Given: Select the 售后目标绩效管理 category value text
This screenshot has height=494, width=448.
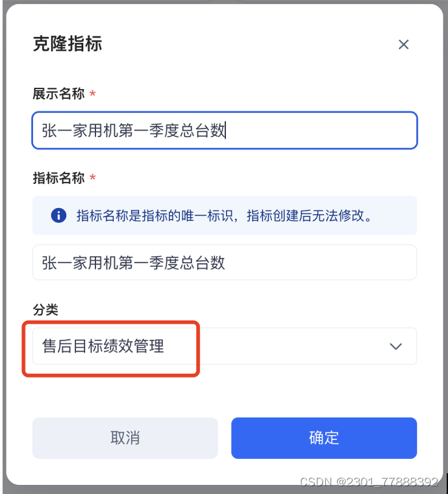Looking at the screenshot, I should 103,346.
